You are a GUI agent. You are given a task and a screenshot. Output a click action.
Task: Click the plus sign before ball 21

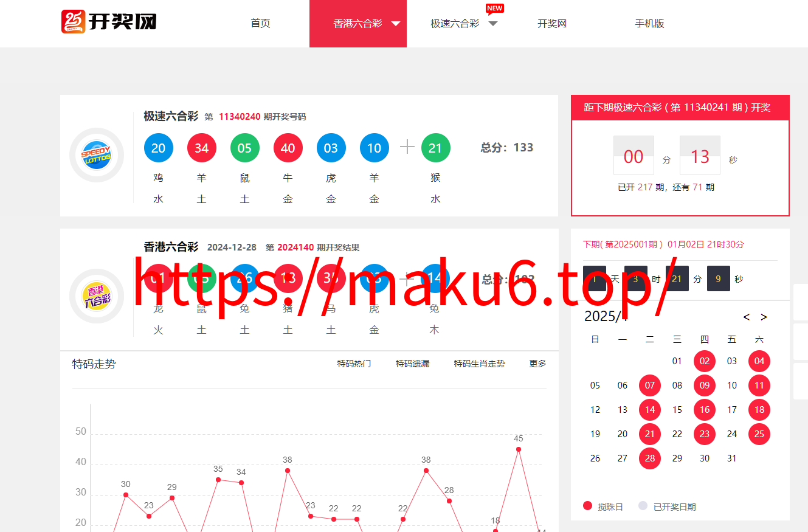[x=407, y=147]
